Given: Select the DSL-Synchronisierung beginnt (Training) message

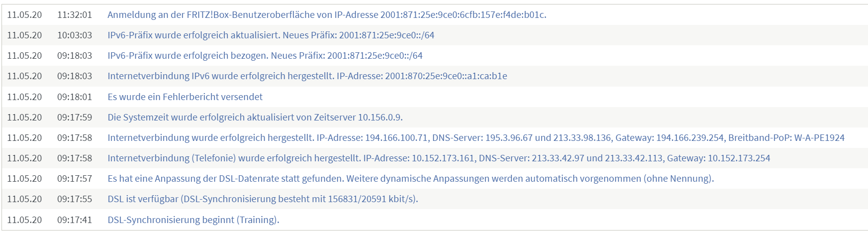Looking at the screenshot, I should (x=193, y=220).
